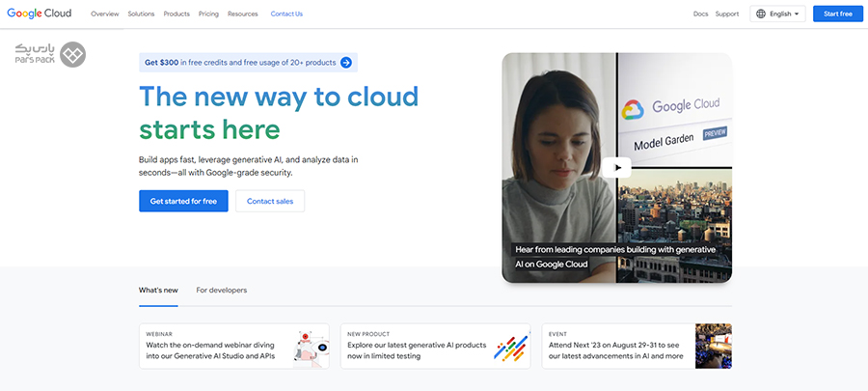This screenshot has height=391, width=868.
Task: Go to Pricing
Action: pos(208,14)
